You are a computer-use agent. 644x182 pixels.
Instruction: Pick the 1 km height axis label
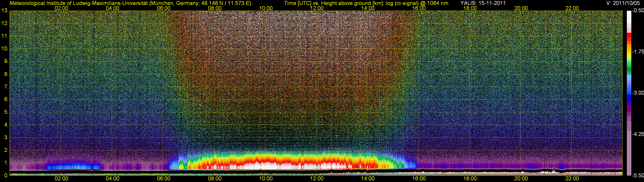(6, 163)
